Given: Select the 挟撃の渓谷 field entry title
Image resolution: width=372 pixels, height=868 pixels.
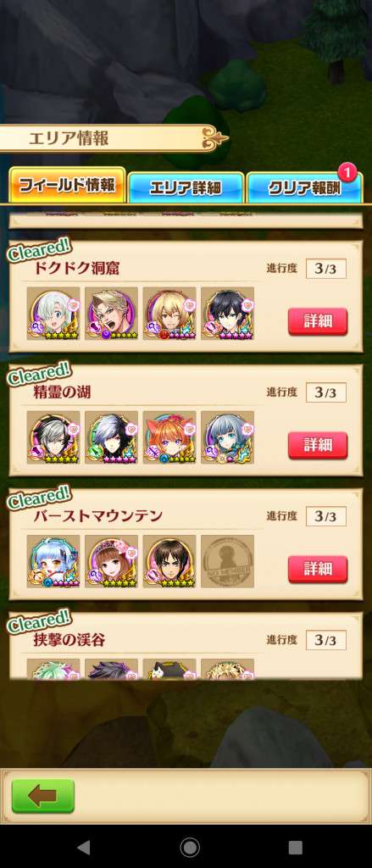Looking at the screenshot, I should pos(69,641).
